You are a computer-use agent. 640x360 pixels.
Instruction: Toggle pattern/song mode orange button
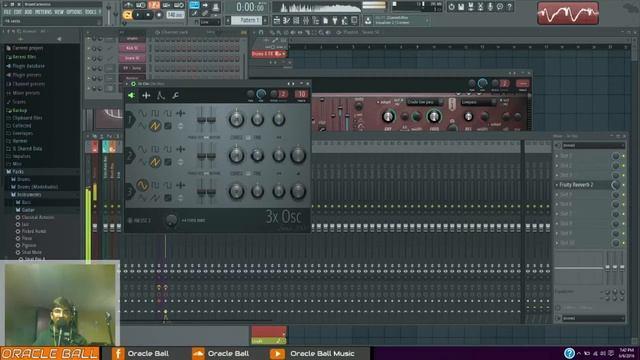click(x=127, y=15)
